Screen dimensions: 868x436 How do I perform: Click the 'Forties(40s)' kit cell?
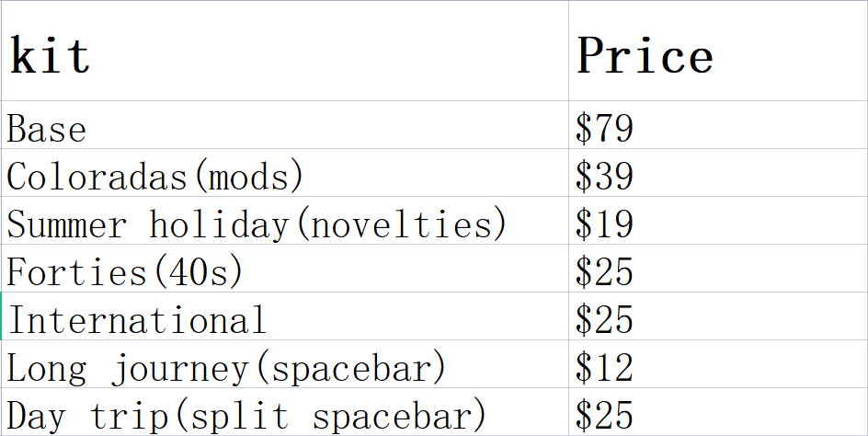tap(125, 272)
